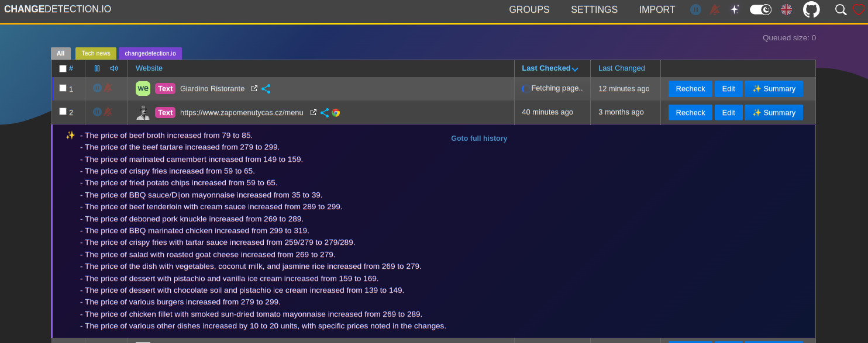
Task: Disable notifications using the bell icon
Action: coord(714,9)
